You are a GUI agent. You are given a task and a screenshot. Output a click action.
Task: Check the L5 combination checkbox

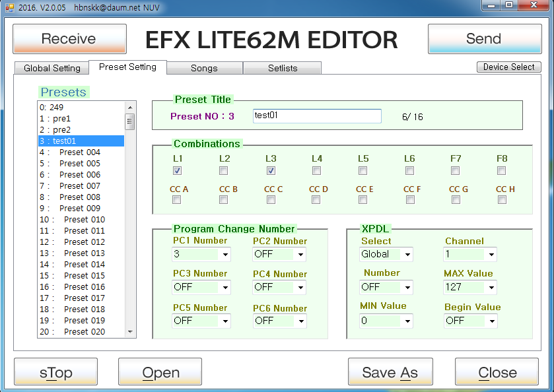[x=363, y=171]
